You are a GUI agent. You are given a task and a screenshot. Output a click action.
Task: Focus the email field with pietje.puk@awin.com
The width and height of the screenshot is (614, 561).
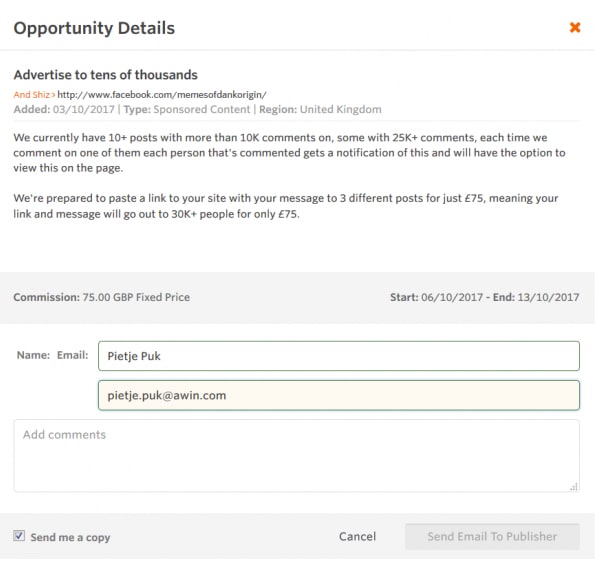[x=338, y=395]
